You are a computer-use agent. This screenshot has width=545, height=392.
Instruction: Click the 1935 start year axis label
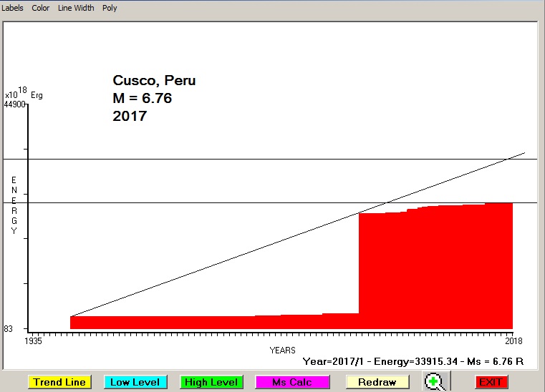pyautogui.click(x=34, y=340)
